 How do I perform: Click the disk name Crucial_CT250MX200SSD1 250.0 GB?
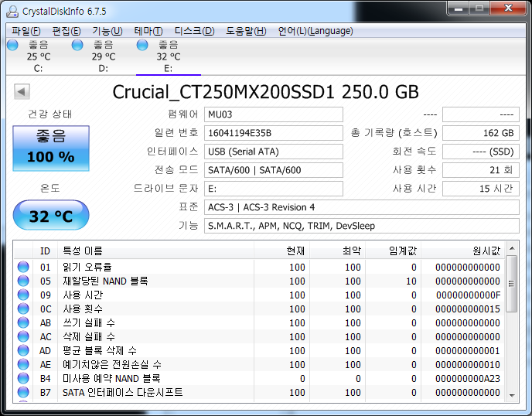click(266, 92)
